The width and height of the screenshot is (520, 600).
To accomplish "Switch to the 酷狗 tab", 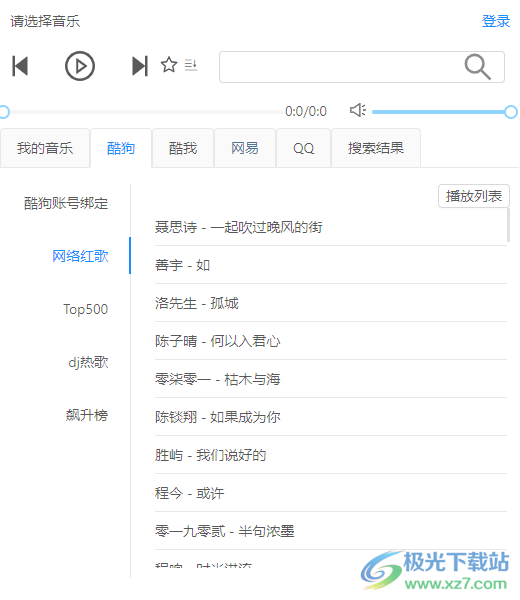I will pos(121,148).
